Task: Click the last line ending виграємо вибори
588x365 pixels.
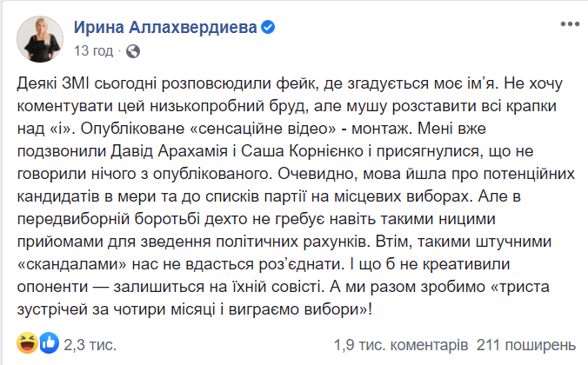Action: [x=195, y=309]
